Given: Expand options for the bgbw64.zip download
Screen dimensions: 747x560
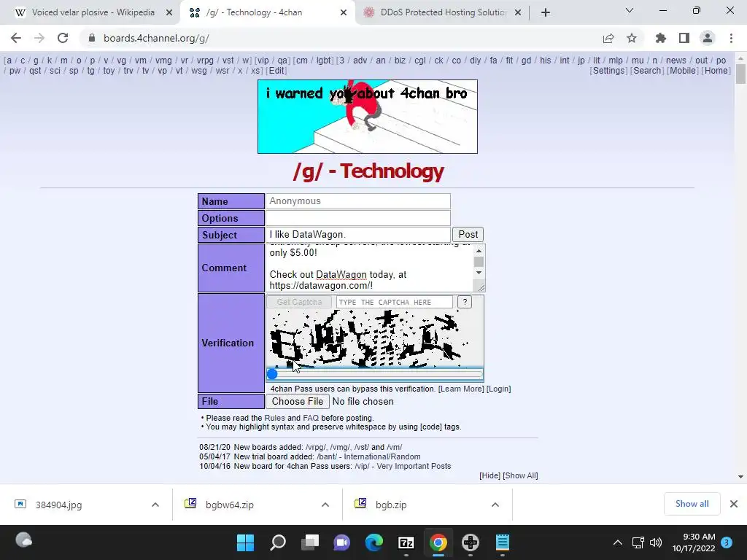Looking at the screenshot, I should [x=325, y=505].
